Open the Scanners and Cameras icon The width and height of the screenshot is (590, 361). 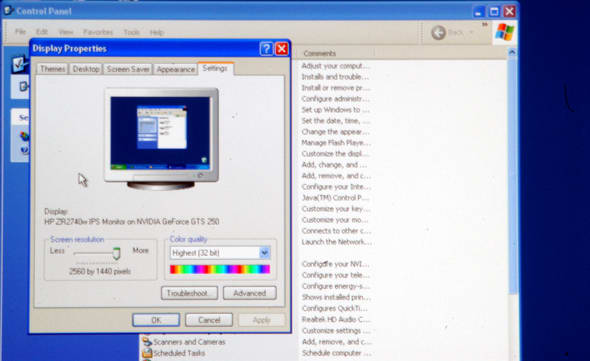click(146, 342)
